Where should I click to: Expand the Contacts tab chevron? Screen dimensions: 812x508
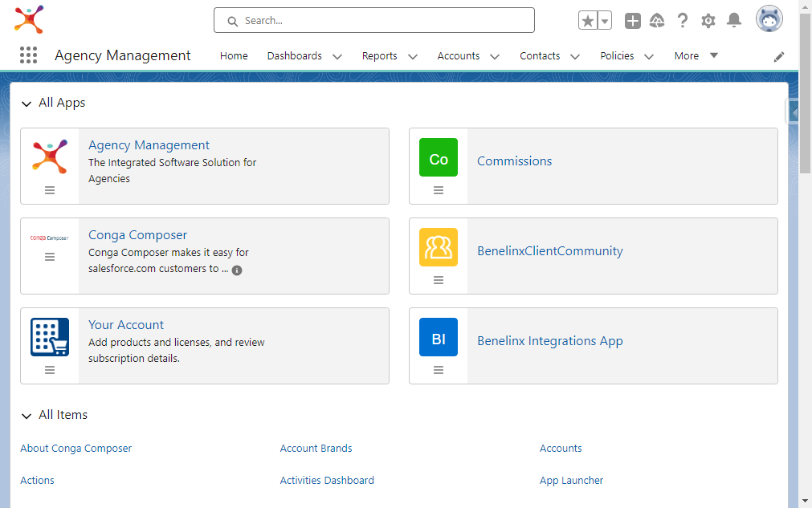click(x=575, y=56)
